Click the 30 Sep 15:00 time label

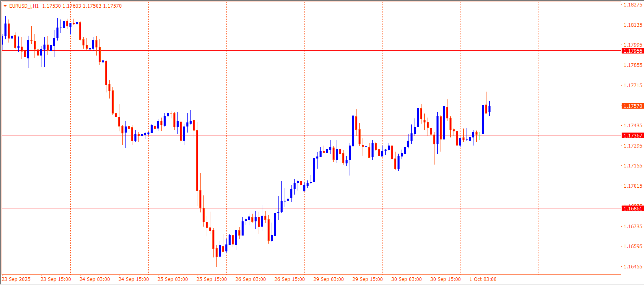pos(445,279)
